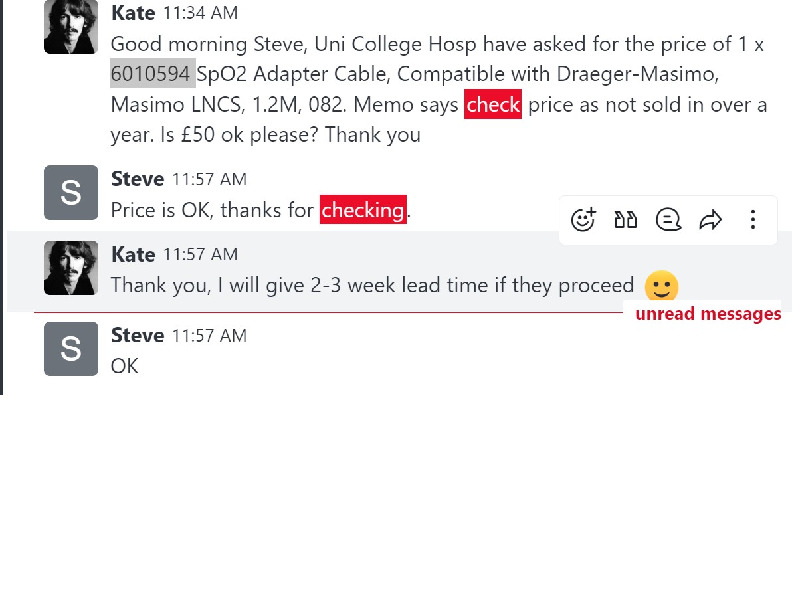Click Kate's name on the 'Thank you' message
792x612 pixels.
(x=133, y=255)
